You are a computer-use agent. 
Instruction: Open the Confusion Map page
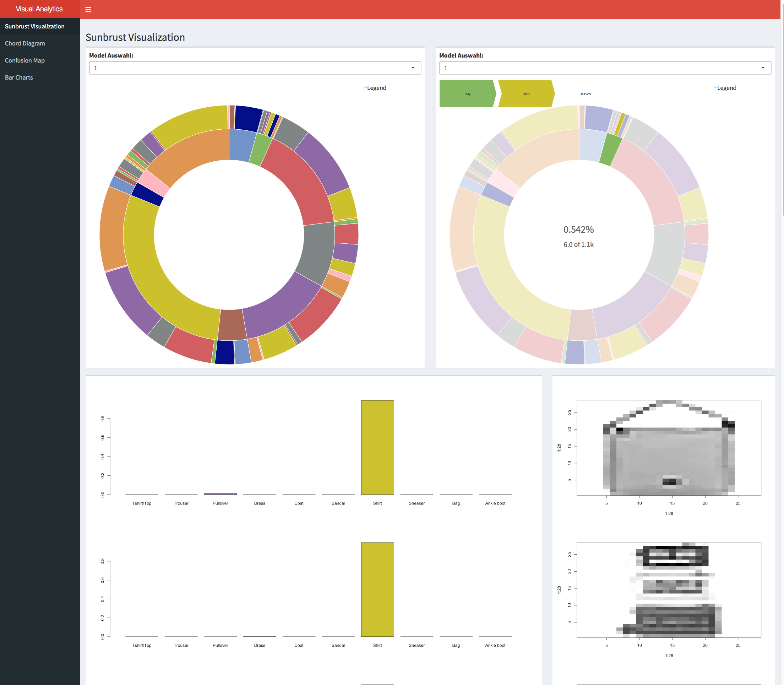point(25,60)
